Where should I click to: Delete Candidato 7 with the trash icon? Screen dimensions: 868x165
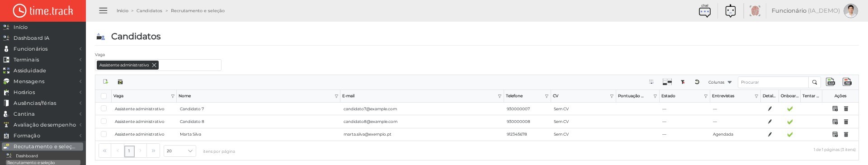coord(846,109)
